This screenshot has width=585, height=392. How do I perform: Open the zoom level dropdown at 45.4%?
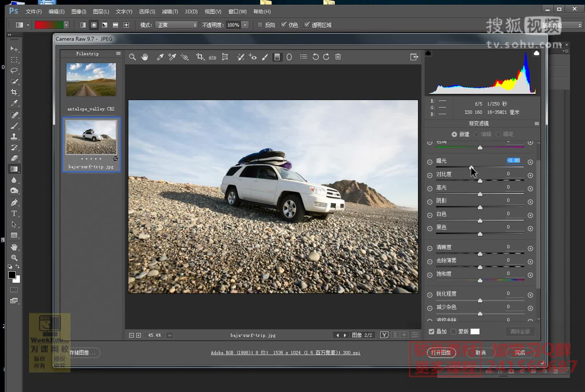pos(169,335)
